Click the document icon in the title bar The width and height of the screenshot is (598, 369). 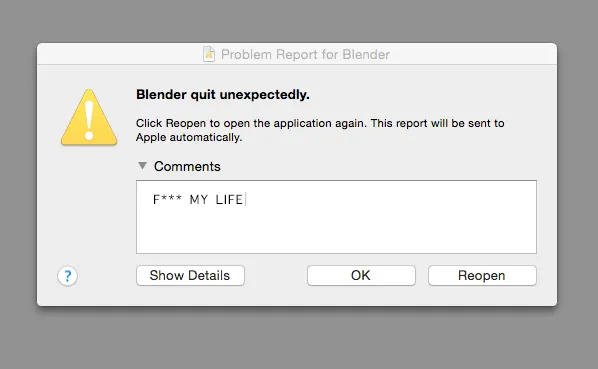coord(209,54)
